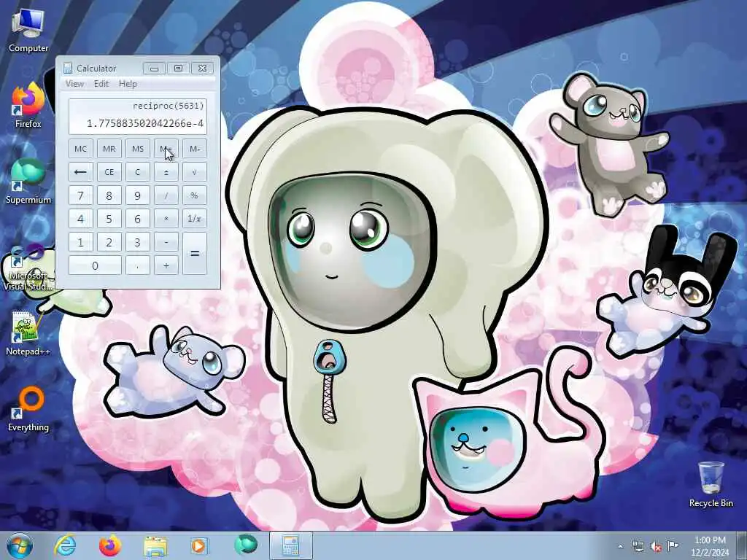Click the percent button
The image size is (747, 560).
[x=195, y=195]
